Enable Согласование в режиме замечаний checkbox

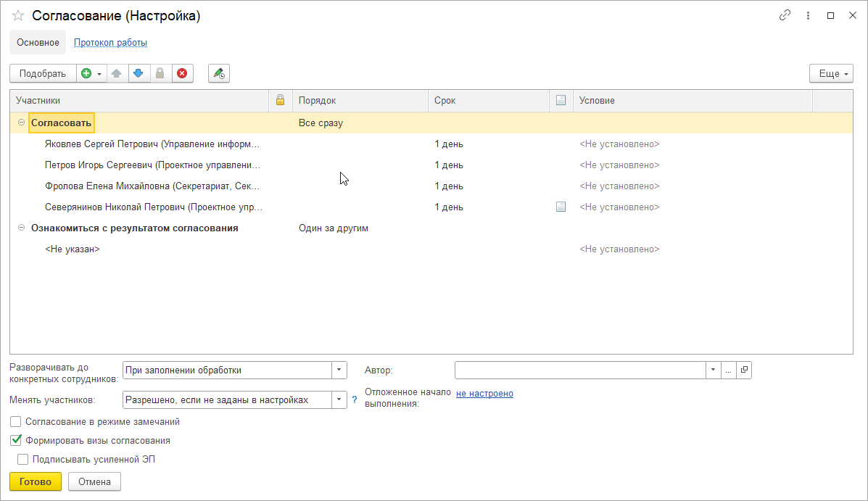(x=16, y=421)
